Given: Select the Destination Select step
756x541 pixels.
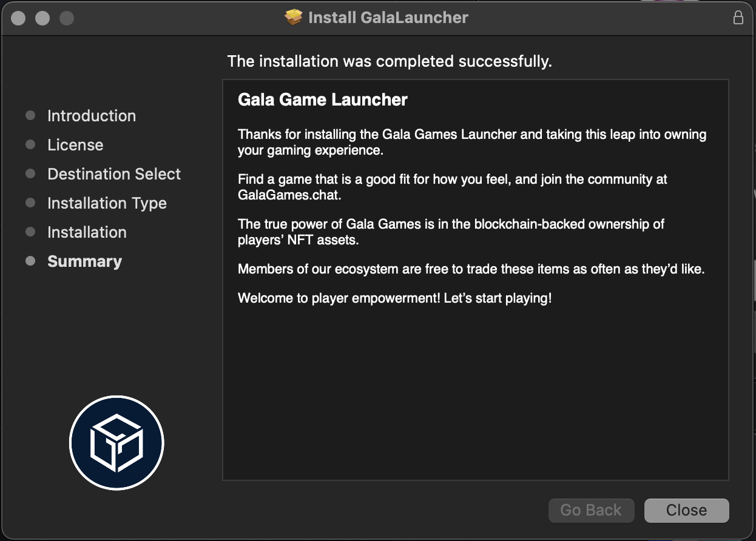Looking at the screenshot, I should coord(114,174).
